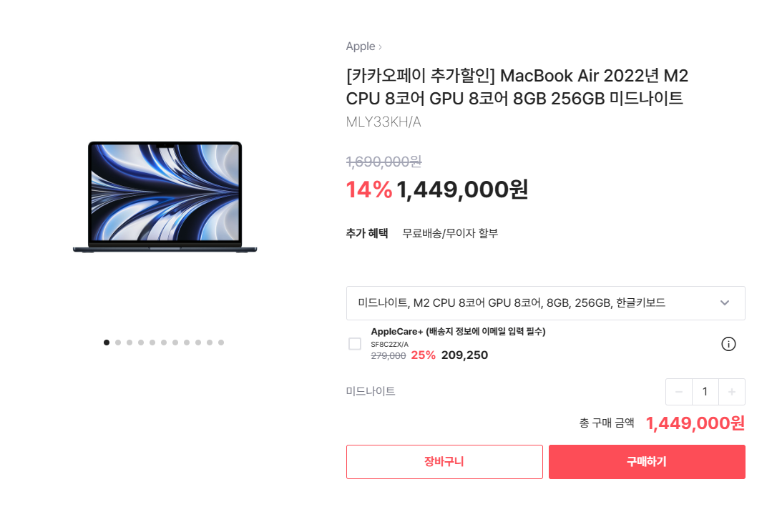Viewport: 782px width, 532px height.
Task: Select the last image carousel dot
Action: (x=221, y=343)
